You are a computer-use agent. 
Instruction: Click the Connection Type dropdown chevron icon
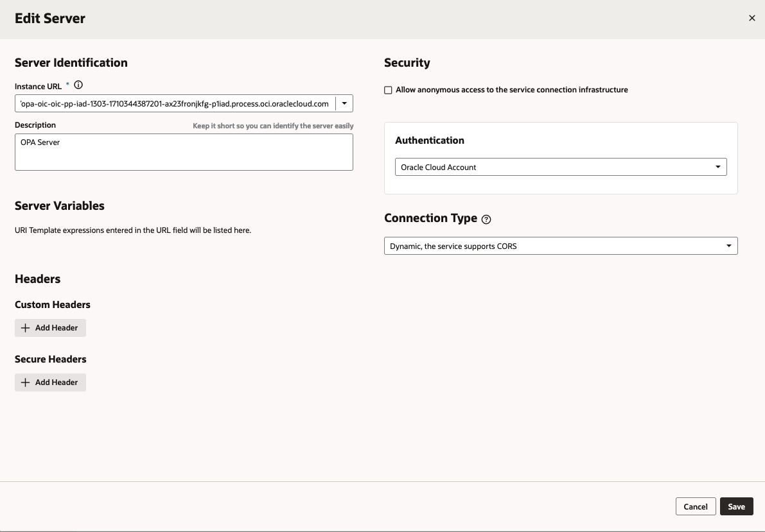[x=728, y=245]
